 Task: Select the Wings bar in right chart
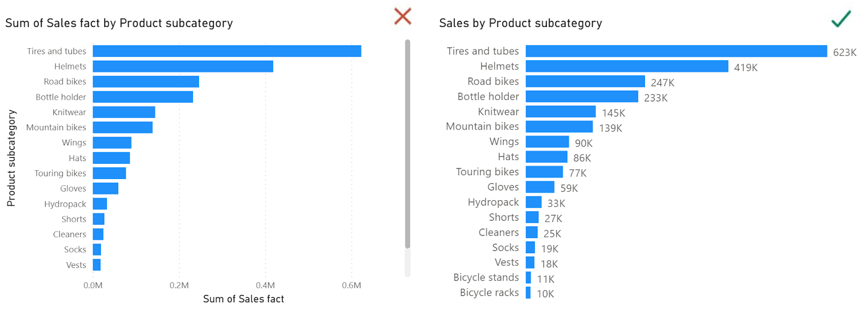[x=547, y=142]
